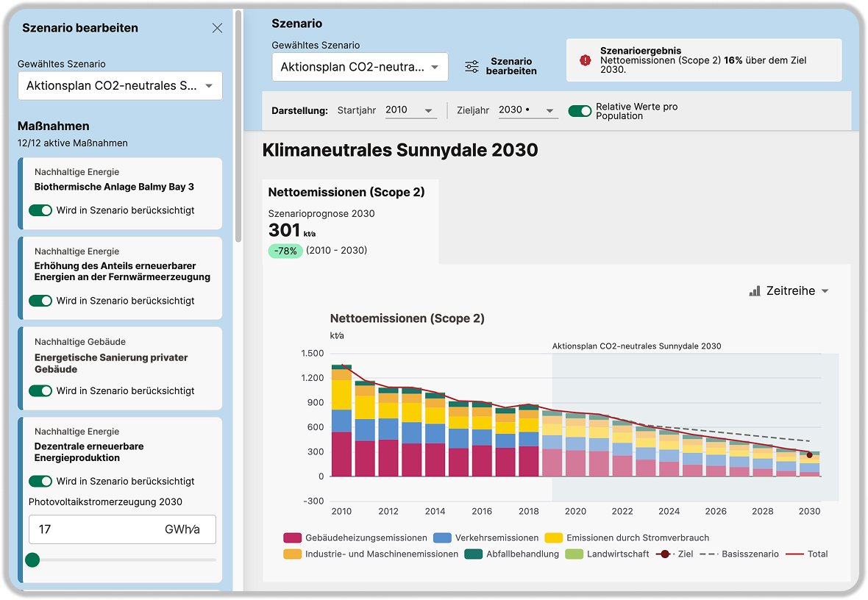This screenshot has height=600, width=868.
Task: Click the dark red Ziel point at 2030
Action: click(809, 455)
